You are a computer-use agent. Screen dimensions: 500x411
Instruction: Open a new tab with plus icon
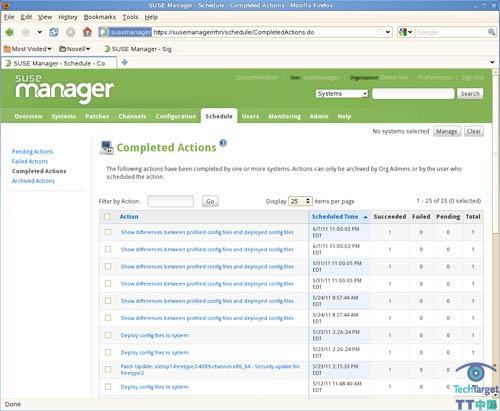click(x=125, y=62)
